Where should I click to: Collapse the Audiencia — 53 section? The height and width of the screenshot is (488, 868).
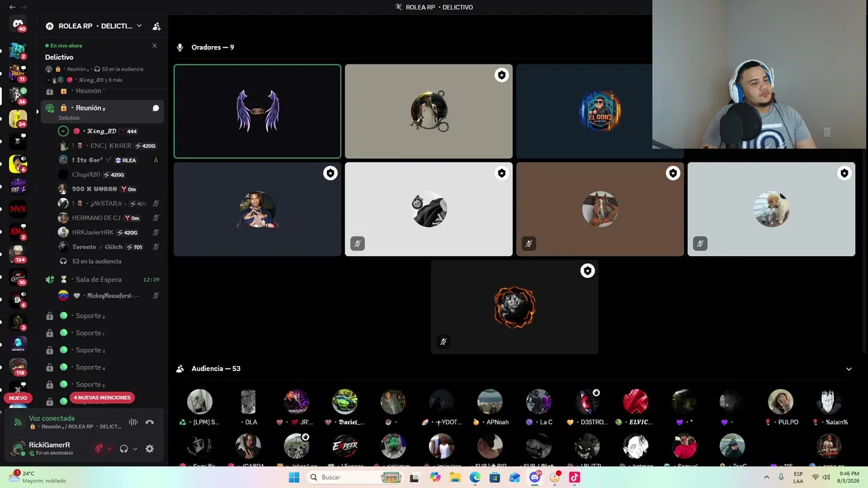coord(848,369)
